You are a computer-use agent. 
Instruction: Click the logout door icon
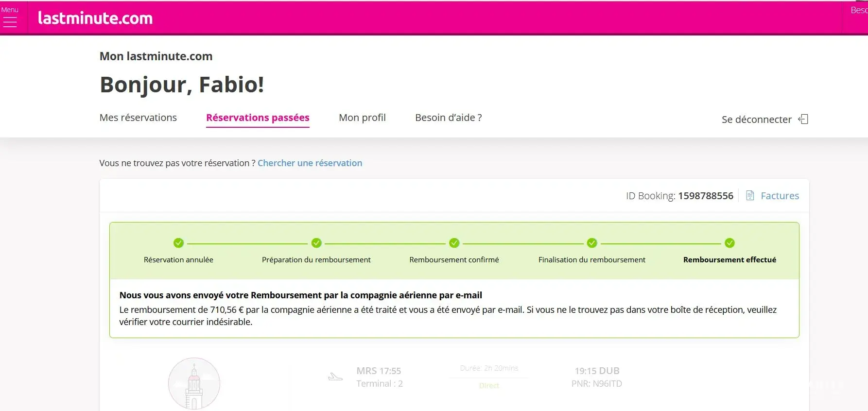803,119
